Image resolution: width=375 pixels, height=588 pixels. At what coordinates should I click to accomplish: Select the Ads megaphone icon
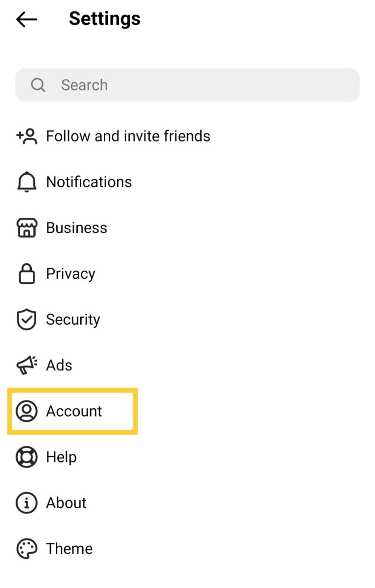(26, 365)
